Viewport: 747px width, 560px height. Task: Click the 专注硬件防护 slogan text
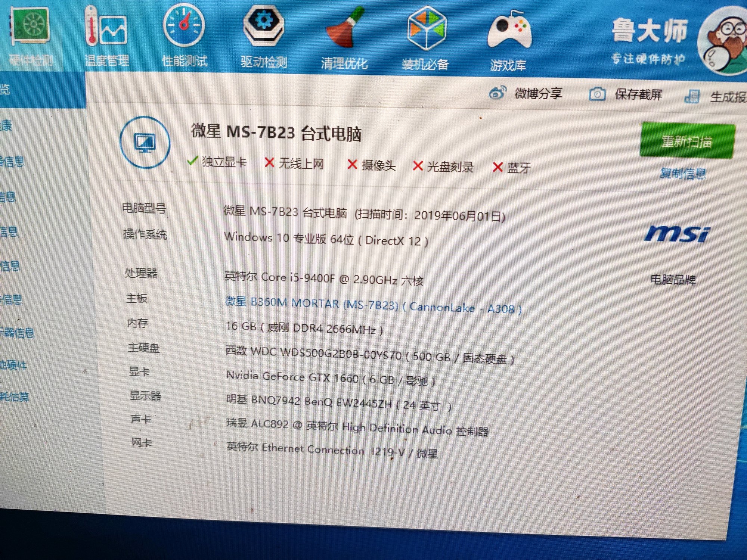tap(648, 59)
